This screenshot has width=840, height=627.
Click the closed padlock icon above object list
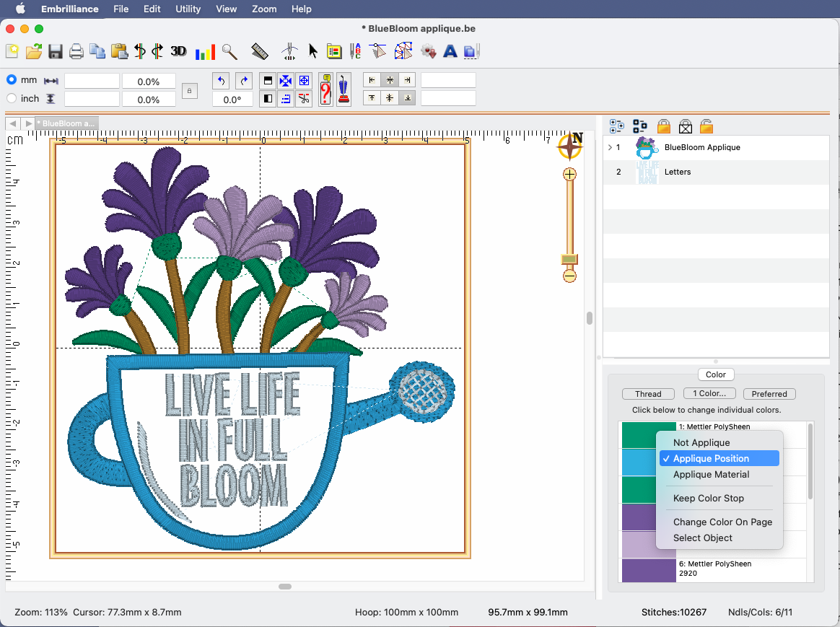coord(664,127)
